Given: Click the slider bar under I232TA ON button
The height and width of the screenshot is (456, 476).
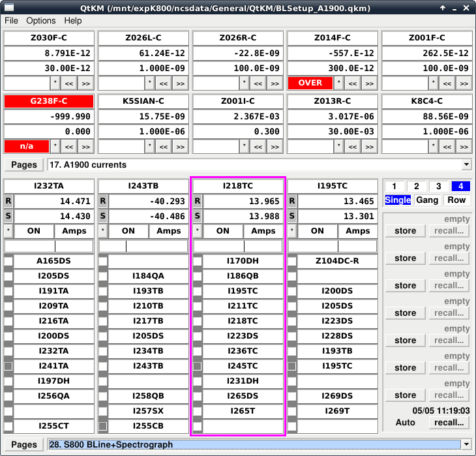Looking at the screenshot, I should 49,246.
